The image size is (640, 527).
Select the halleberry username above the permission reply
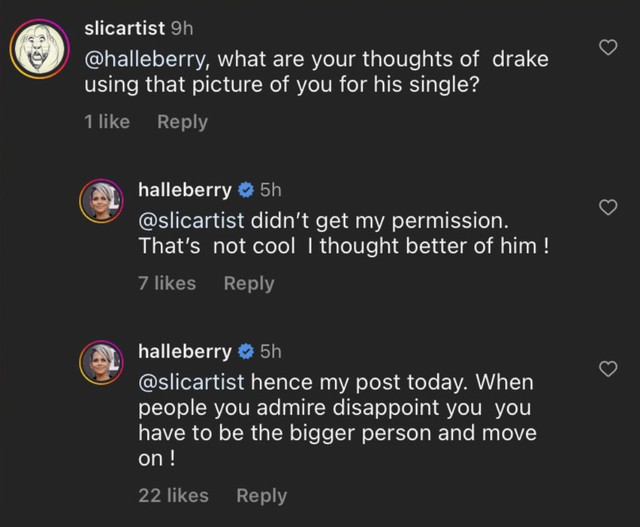click(184, 190)
